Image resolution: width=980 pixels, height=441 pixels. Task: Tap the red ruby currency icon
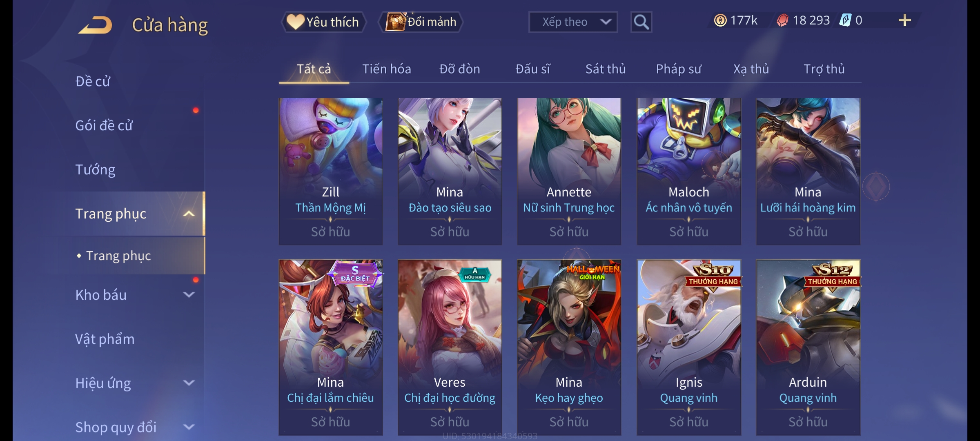pos(782,20)
